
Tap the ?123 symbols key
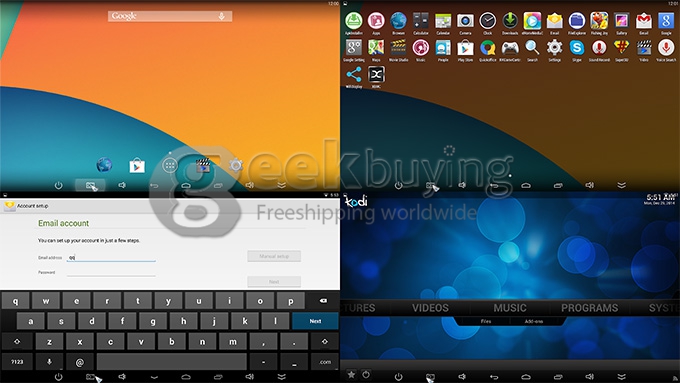(17, 362)
